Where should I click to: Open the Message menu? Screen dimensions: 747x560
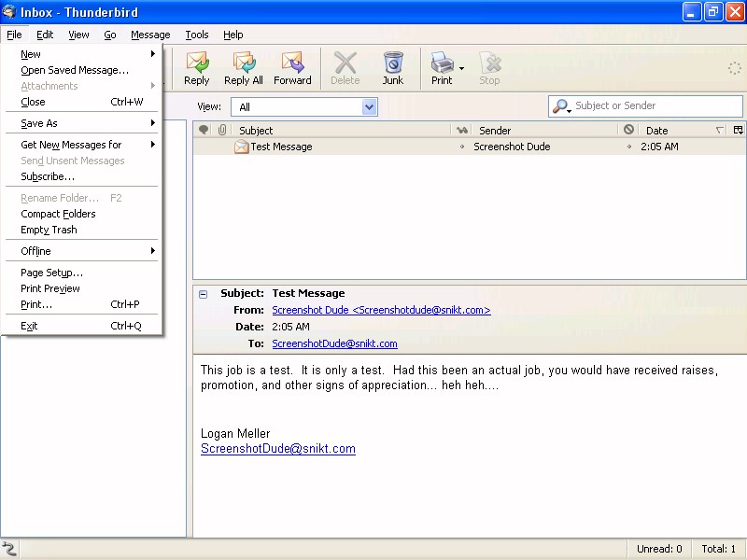[150, 35]
